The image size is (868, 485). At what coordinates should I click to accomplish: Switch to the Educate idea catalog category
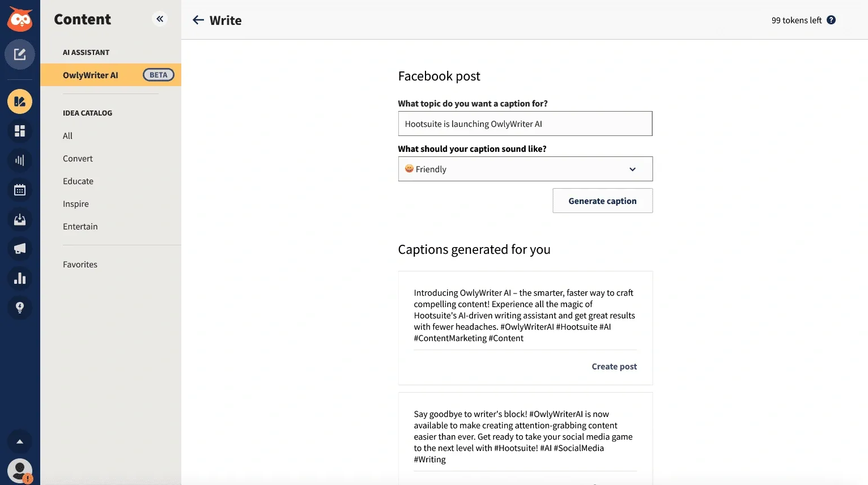(x=78, y=181)
